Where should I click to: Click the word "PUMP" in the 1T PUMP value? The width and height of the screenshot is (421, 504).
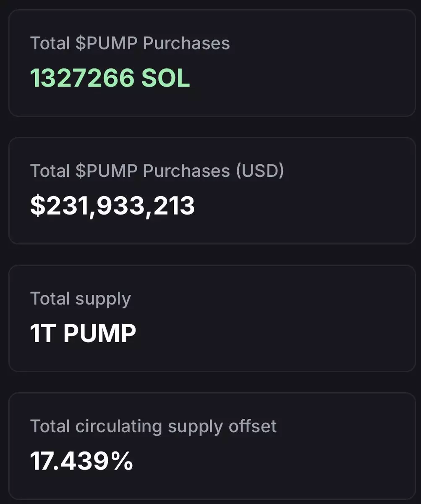click(100, 333)
